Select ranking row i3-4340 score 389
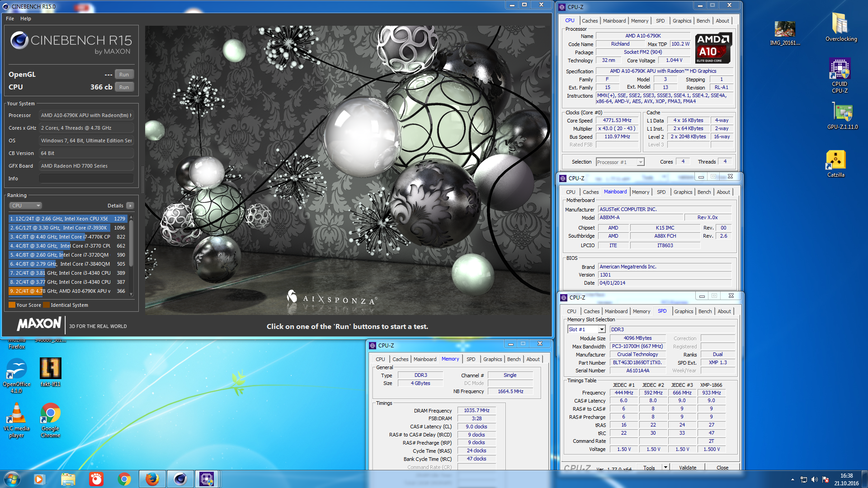The width and height of the screenshot is (868, 488). [x=68, y=273]
